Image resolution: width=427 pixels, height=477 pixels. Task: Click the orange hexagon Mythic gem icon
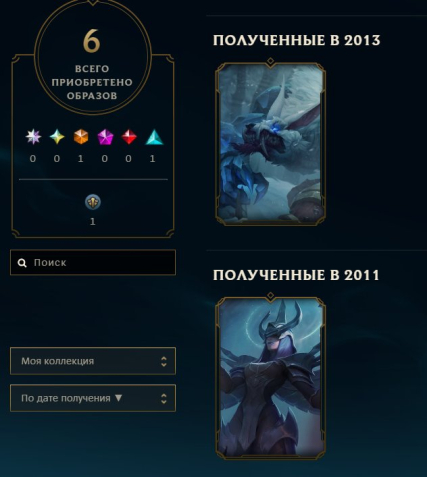tap(81, 137)
